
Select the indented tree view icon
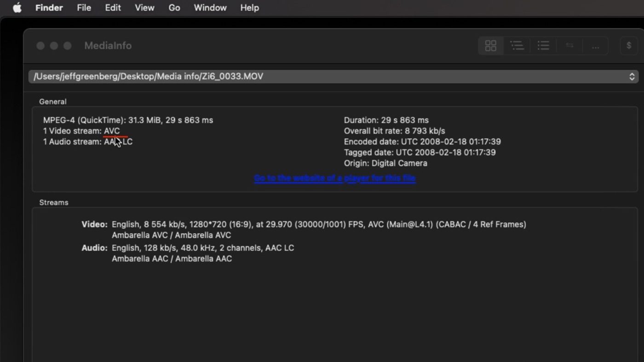point(517,45)
